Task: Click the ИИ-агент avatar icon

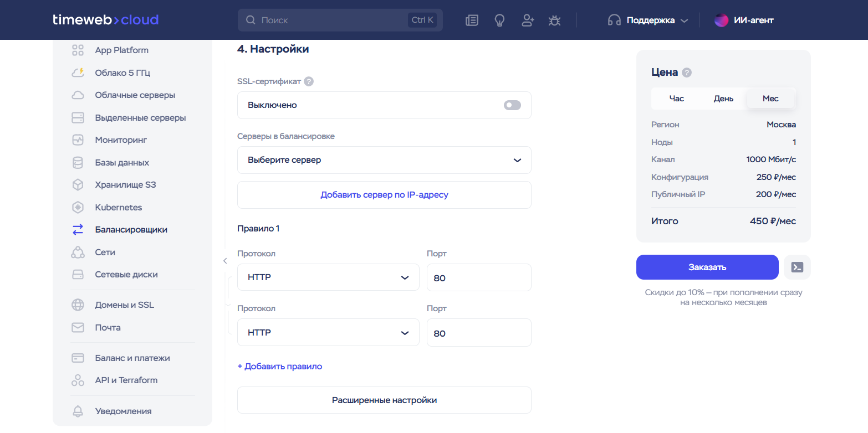Action: [721, 20]
